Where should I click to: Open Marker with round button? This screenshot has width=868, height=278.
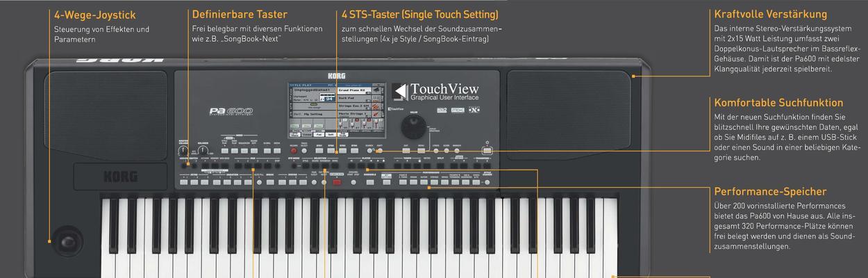[457, 151]
